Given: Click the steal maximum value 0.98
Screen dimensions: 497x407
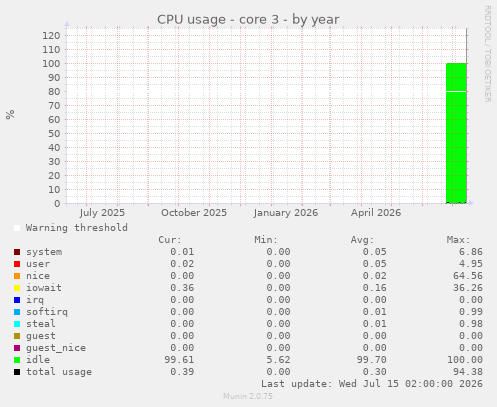Looking at the screenshot, I should click(x=471, y=324).
